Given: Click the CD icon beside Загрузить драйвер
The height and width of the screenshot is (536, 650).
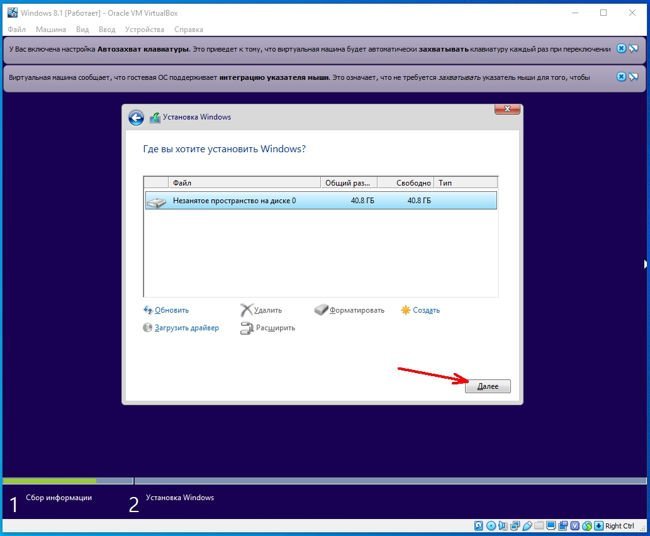Looking at the screenshot, I should click(x=147, y=327).
